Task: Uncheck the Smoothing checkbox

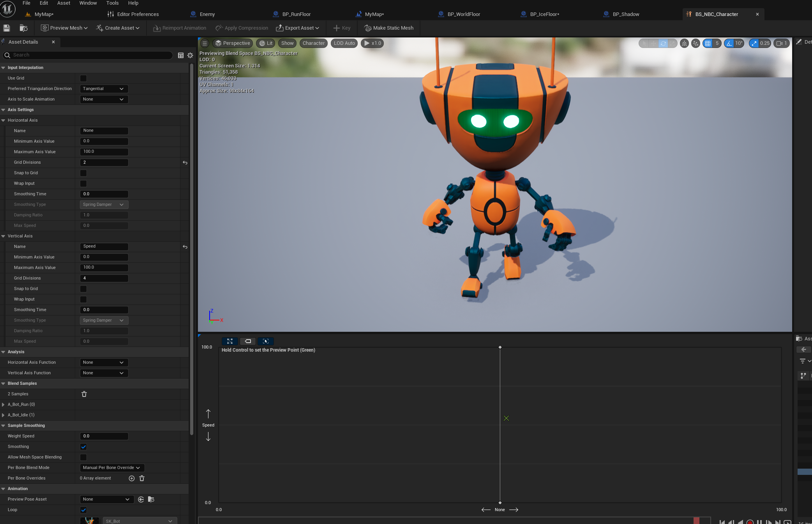Action: [x=83, y=447]
